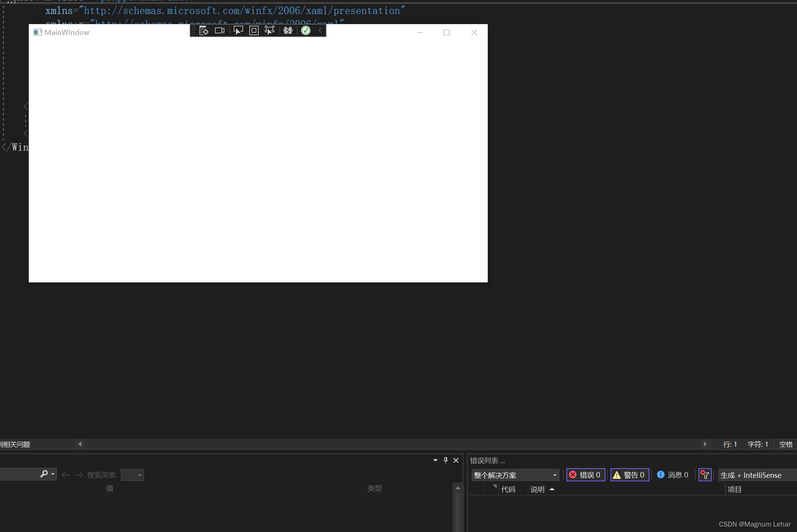Click the XAML Hot Reload braces icon
This screenshot has width=797, height=532.
(x=288, y=31)
